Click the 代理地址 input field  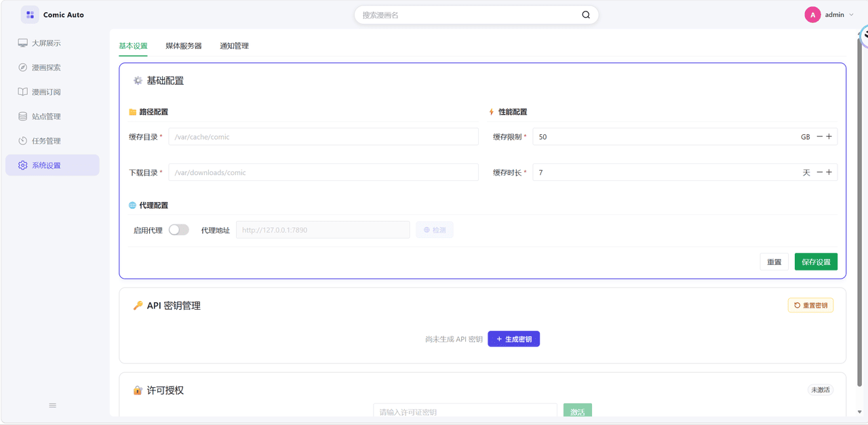323,230
